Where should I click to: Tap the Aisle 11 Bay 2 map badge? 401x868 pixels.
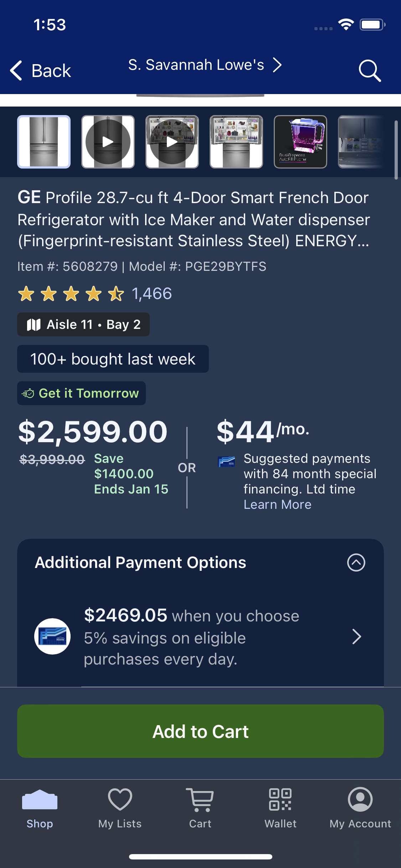click(x=83, y=324)
